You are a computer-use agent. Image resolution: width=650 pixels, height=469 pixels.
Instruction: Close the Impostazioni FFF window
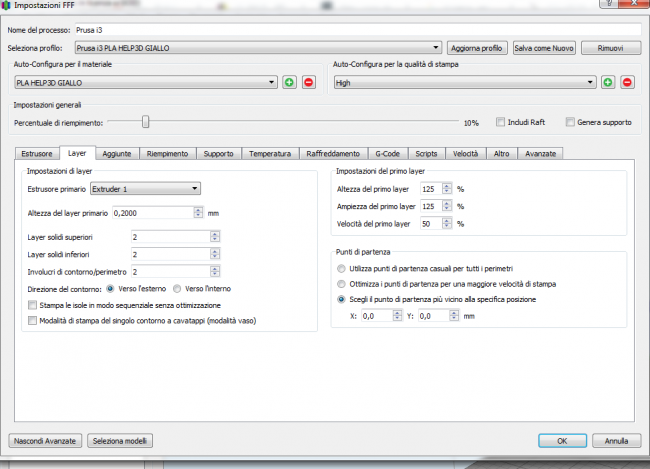click(x=629, y=6)
